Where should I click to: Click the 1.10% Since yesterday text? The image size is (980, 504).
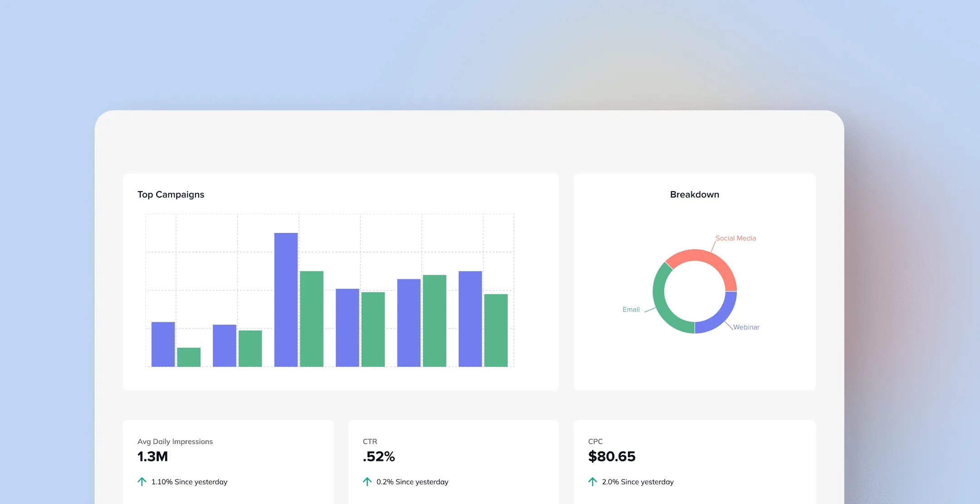click(x=189, y=482)
